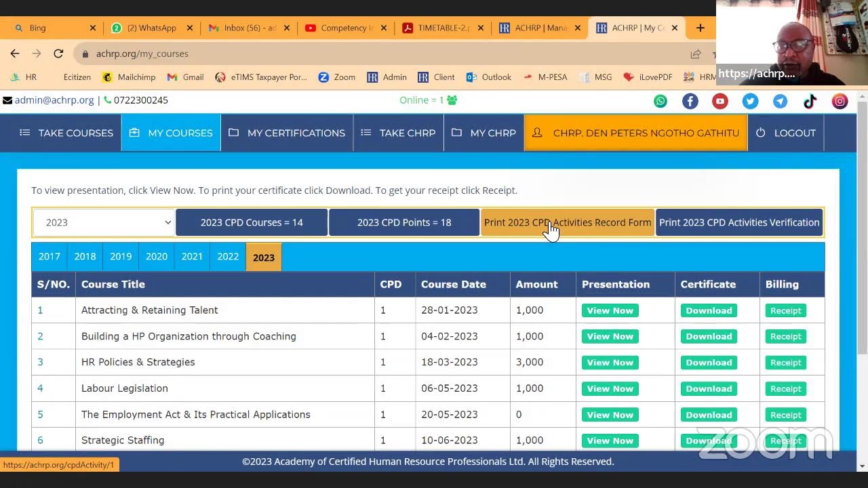Open the MSG bookmark
This screenshot has width=868, height=488.
tap(595, 77)
